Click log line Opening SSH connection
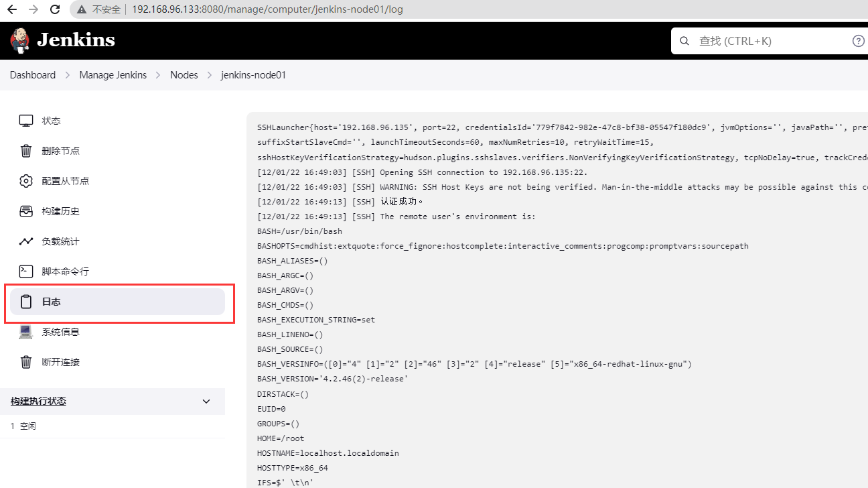The width and height of the screenshot is (868, 488). (x=422, y=172)
